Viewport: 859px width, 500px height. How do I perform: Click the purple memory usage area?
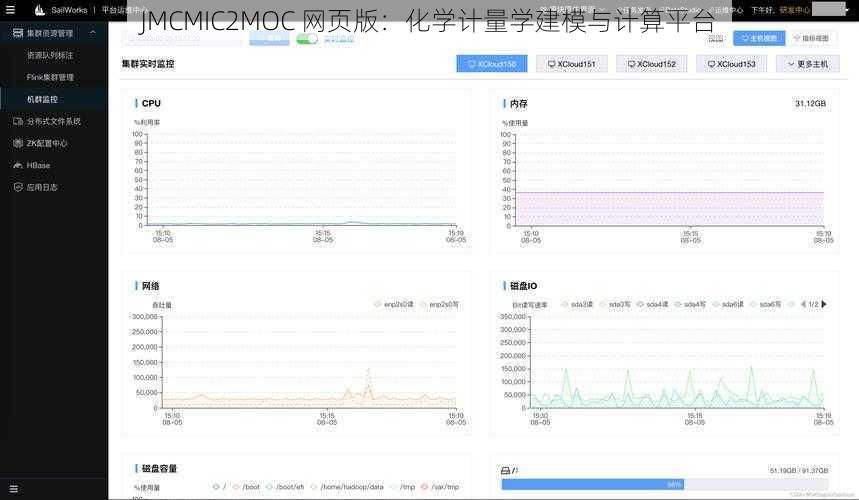pyautogui.click(x=670, y=209)
